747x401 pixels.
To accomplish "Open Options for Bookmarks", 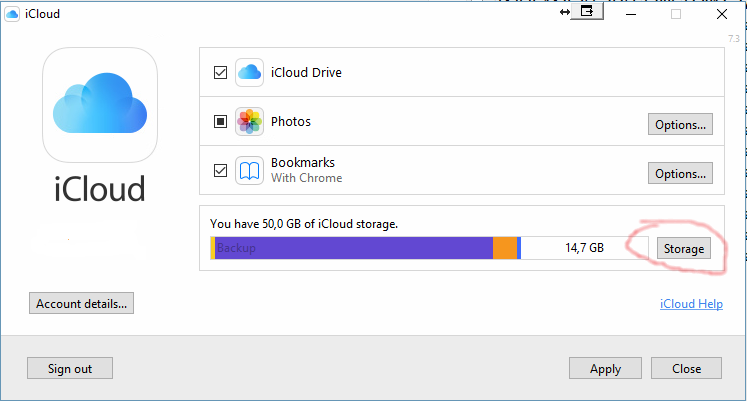I will click(x=680, y=173).
